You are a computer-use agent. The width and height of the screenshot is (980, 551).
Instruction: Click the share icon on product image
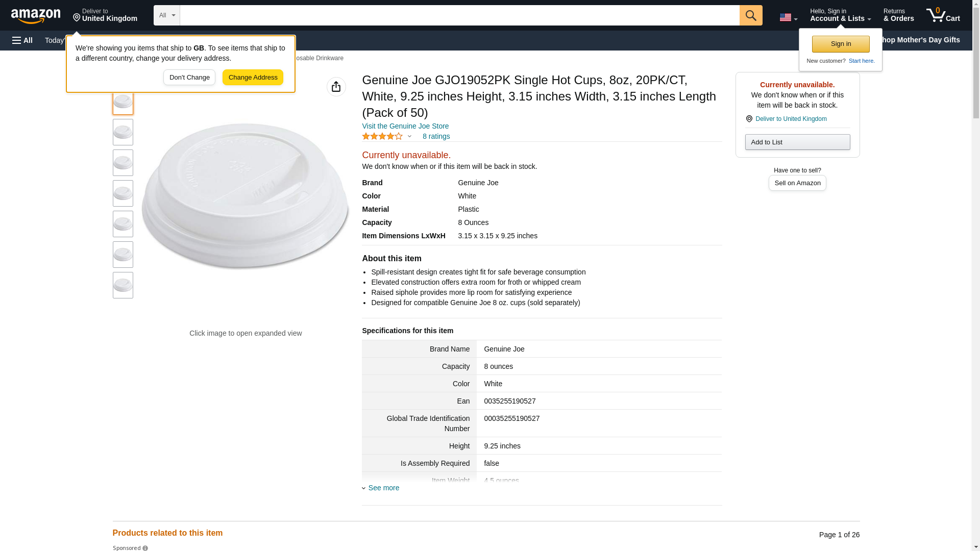336,87
